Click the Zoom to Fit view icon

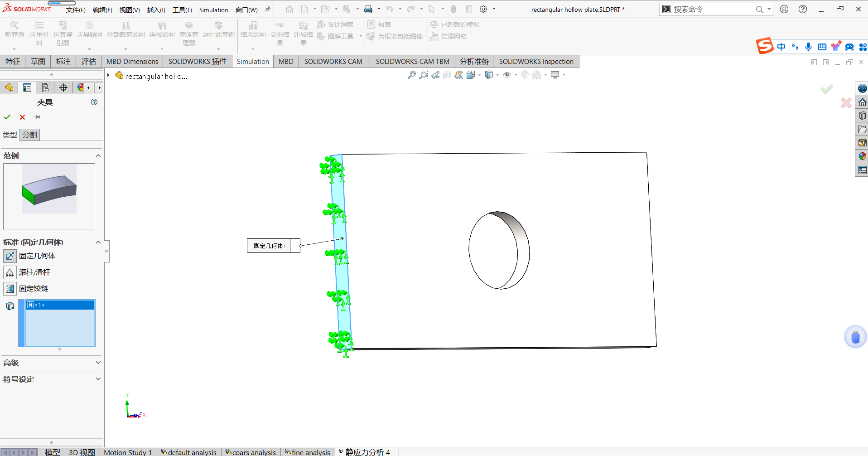411,75
